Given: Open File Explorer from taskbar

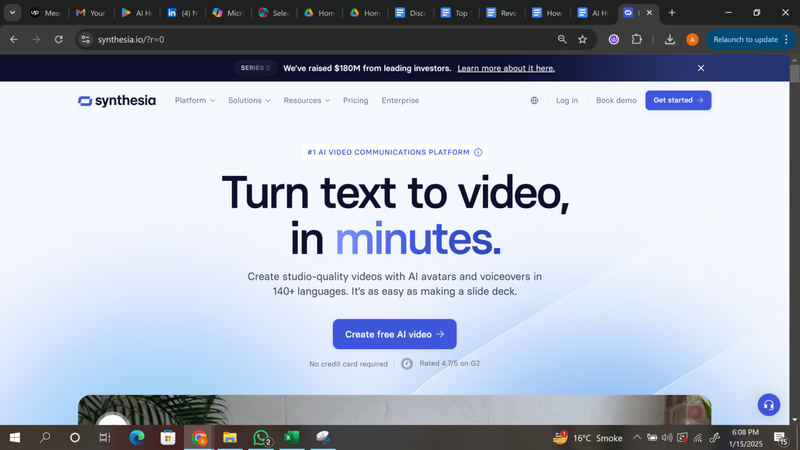Looking at the screenshot, I should coord(230,438).
